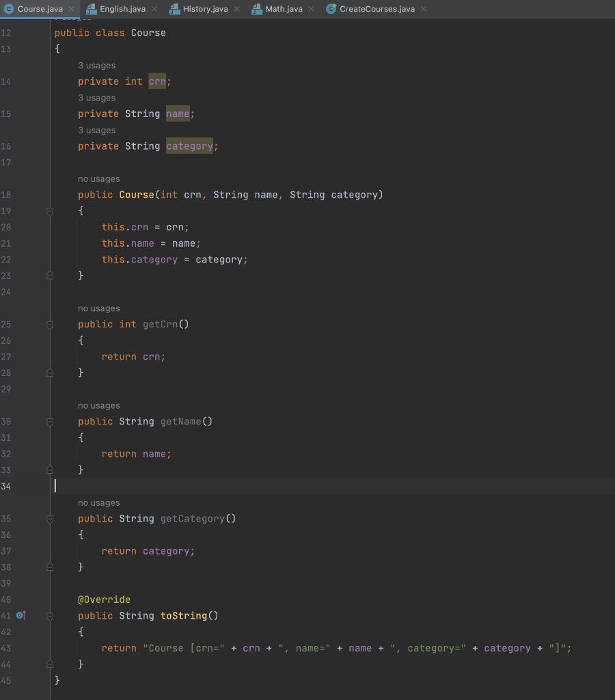
Task: Collapse the getCrn method at line 25
Action: (50, 325)
